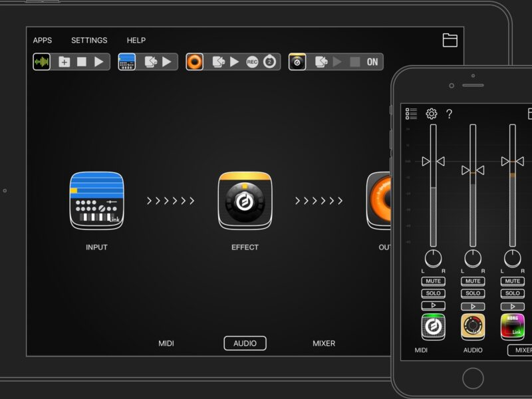Open the green waveform app in toolbar

[x=41, y=62]
